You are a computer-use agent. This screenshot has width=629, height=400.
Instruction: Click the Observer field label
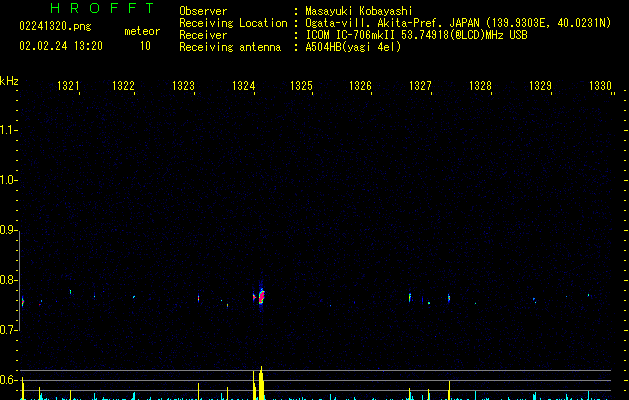[203, 11]
